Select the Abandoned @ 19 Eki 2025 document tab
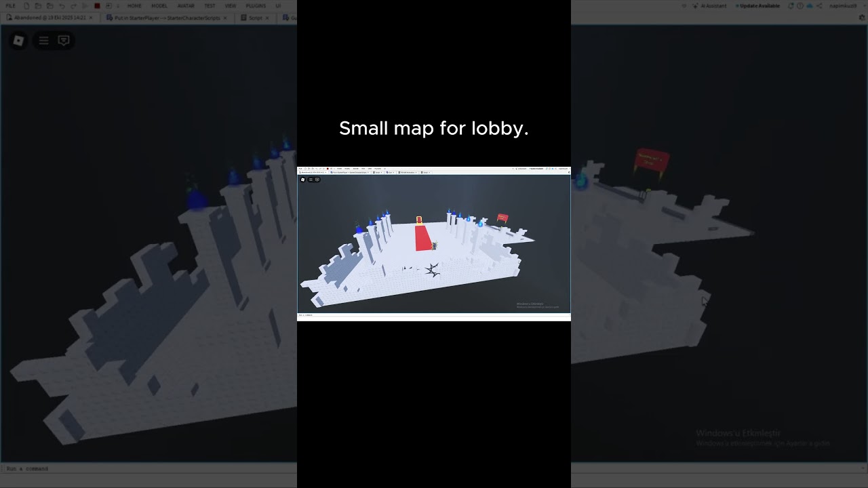The image size is (868, 488). coord(50,18)
